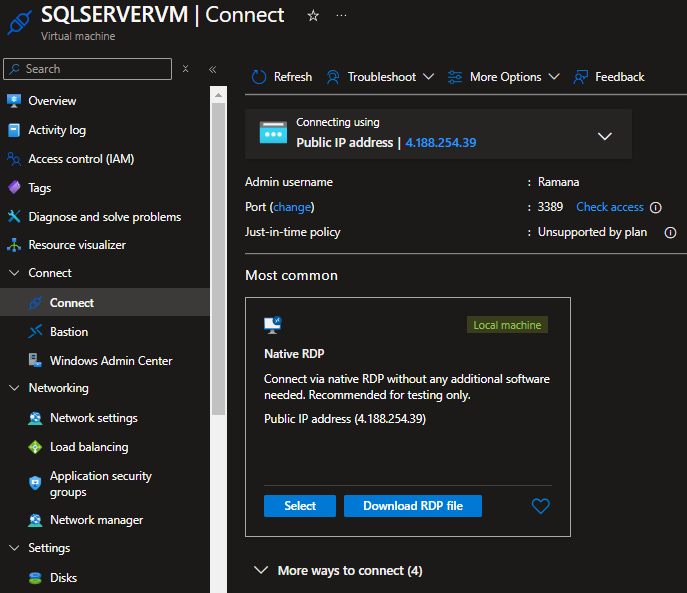Click the Feedback label

620,77
